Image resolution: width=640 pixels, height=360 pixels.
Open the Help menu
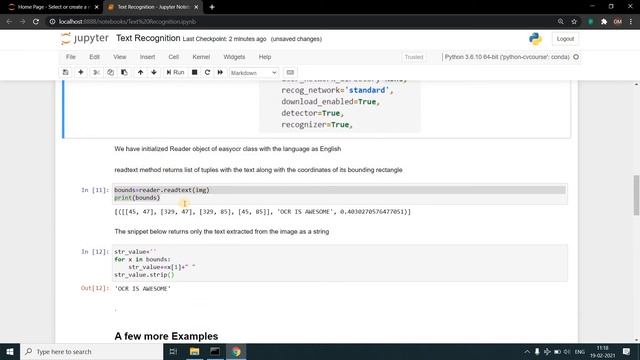[265, 57]
